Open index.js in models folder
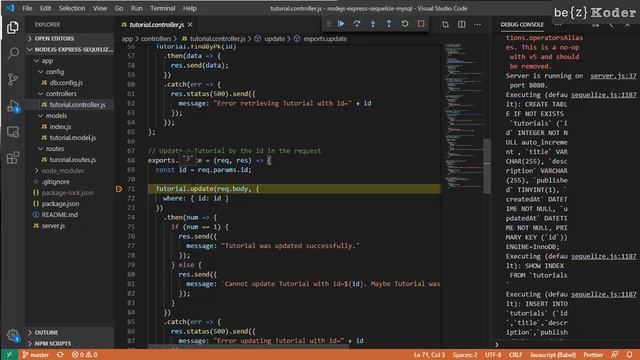Screen dimensions: 640x360 60,127
